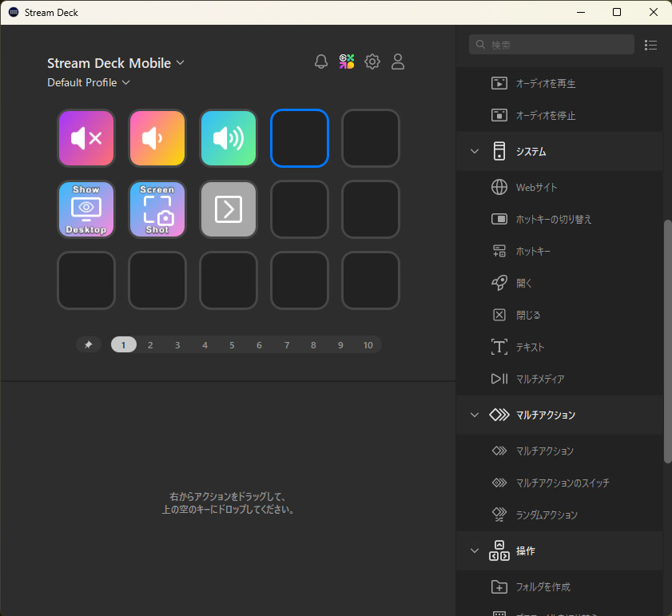
Task: Select the 開く action
Action: (x=559, y=283)
